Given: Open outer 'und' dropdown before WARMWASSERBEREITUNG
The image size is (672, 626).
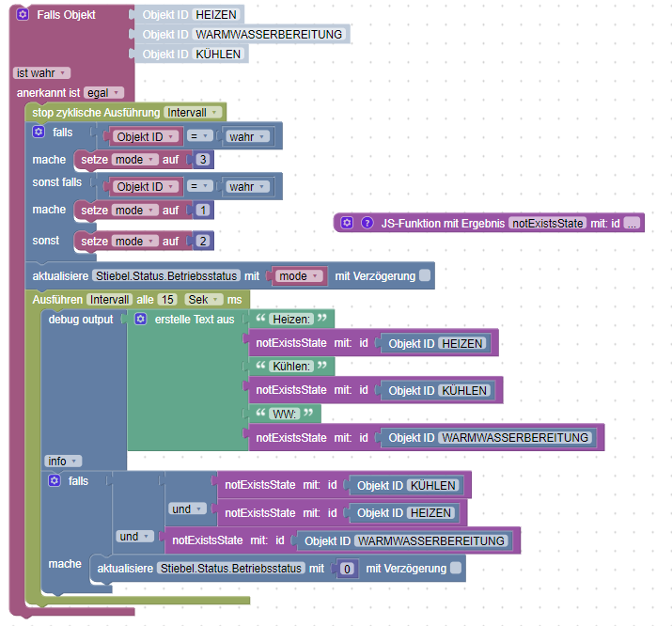Looking at the screenshot, I should coord(134,536).
